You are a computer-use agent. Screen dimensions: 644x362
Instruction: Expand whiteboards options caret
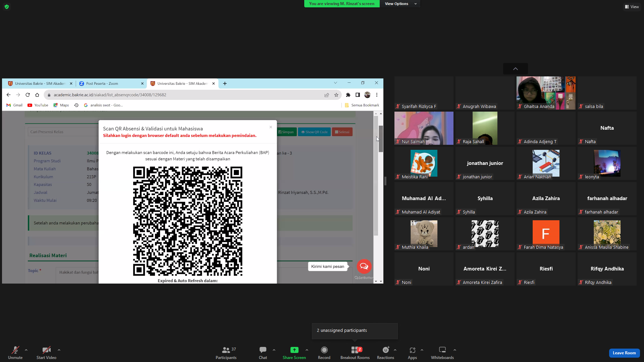point(455,350)
